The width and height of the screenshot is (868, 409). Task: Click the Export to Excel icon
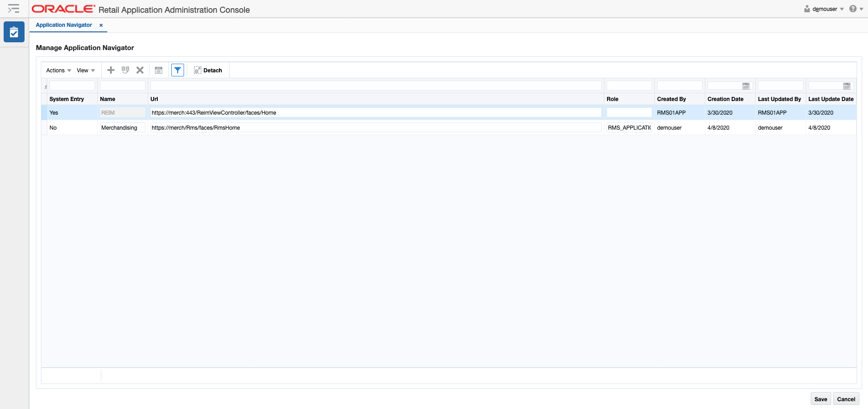click(x=159, y=70)
